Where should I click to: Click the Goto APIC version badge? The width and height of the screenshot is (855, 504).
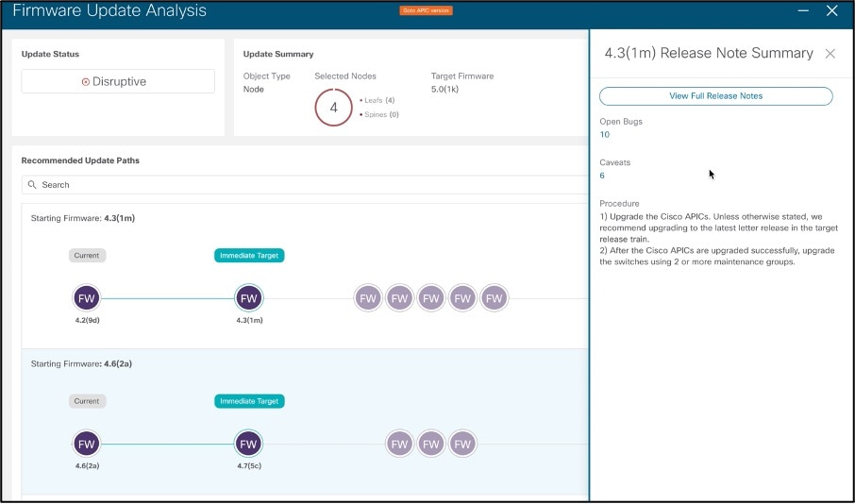[426, 10]
